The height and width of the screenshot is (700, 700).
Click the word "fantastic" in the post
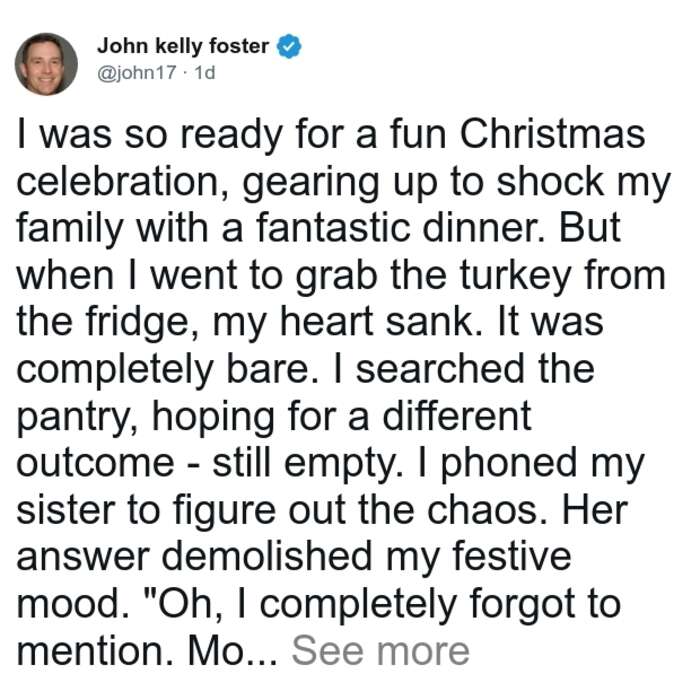[333, 228]
